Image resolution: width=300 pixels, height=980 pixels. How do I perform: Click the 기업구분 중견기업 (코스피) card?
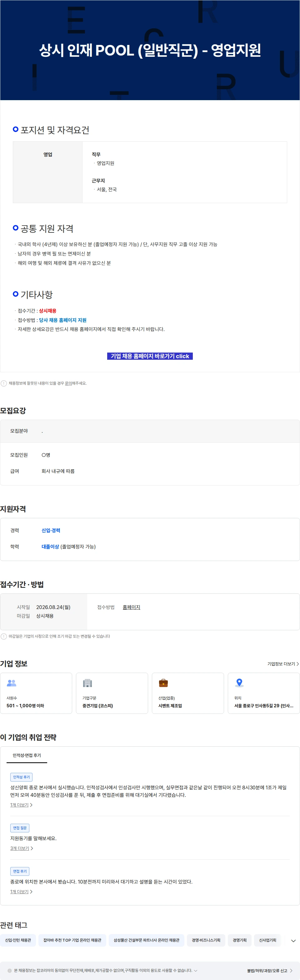(112, 693)
